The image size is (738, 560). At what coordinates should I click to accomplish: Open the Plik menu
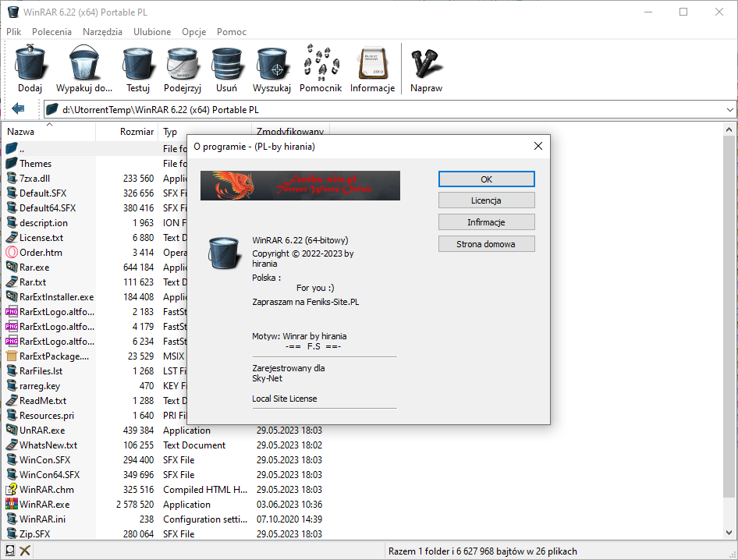click(13, 31)
